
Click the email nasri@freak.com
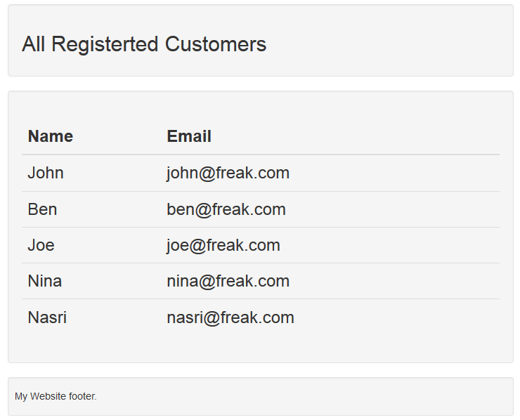[x=230, y=317]
